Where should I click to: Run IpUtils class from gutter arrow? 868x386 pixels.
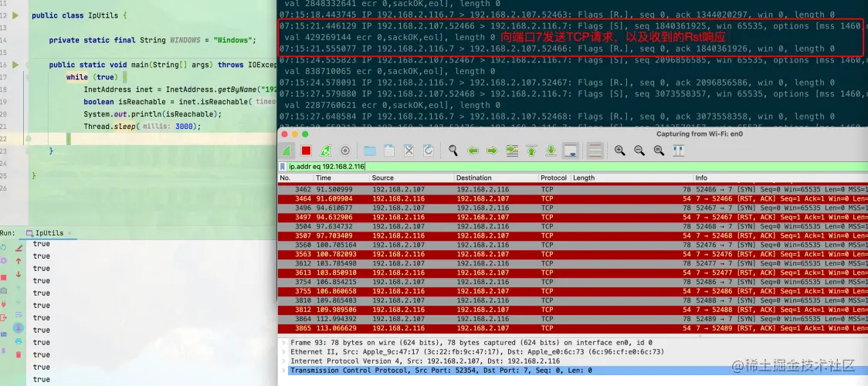(15, 15)
